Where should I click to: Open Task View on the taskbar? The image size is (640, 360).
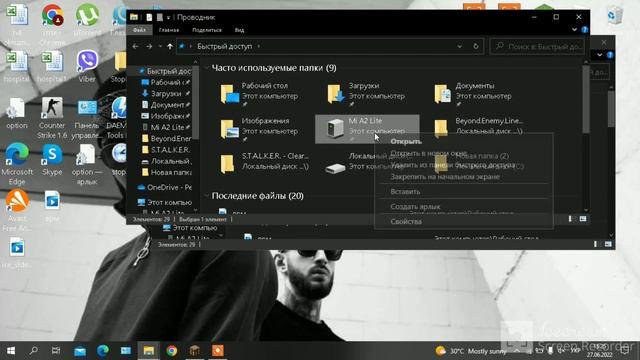[x=56, y=351]
